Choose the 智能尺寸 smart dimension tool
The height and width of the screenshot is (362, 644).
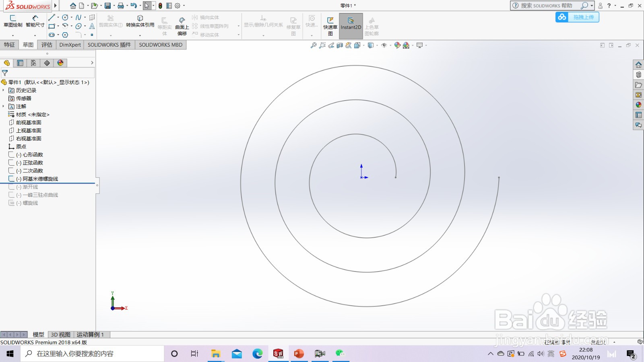(x=35, y=21)
